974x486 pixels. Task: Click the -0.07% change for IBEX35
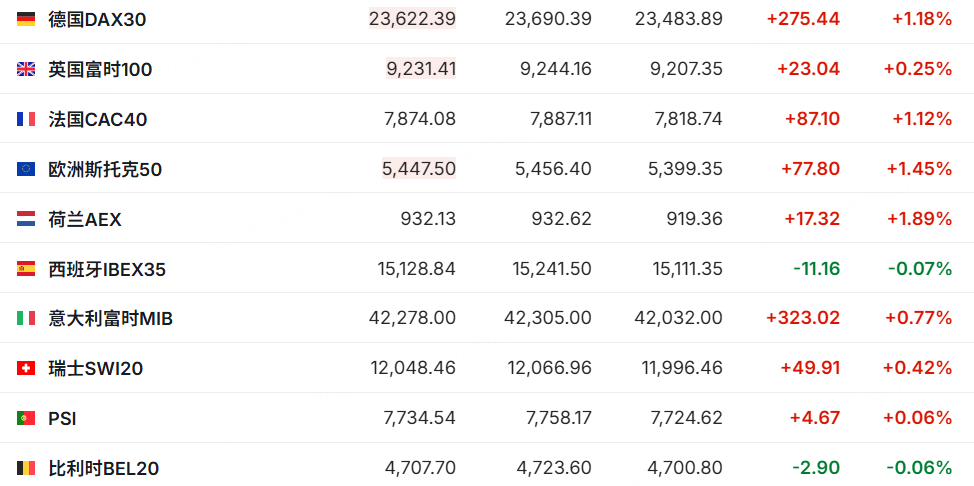pos(920,268)
